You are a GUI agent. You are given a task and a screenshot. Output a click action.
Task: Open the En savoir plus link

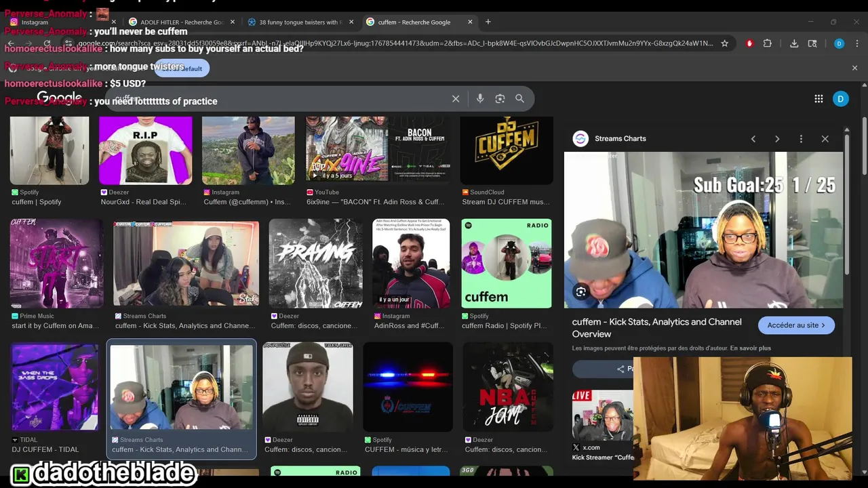(751, 348)
